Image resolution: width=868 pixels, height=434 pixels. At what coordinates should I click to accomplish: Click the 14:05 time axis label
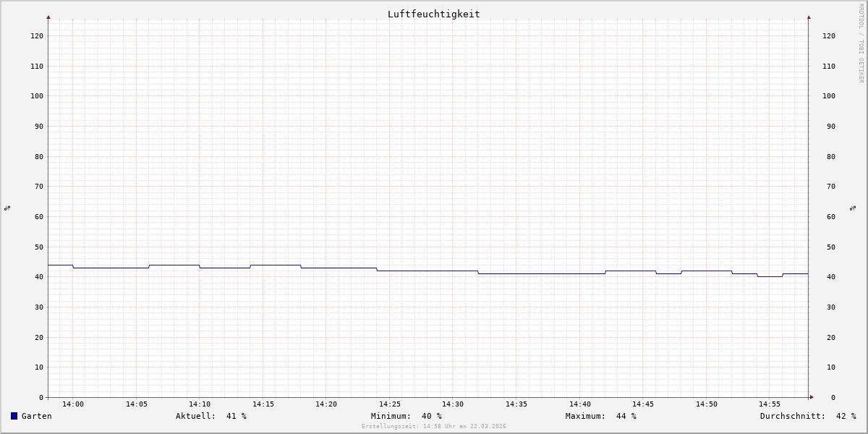click(x=137, y=404)
